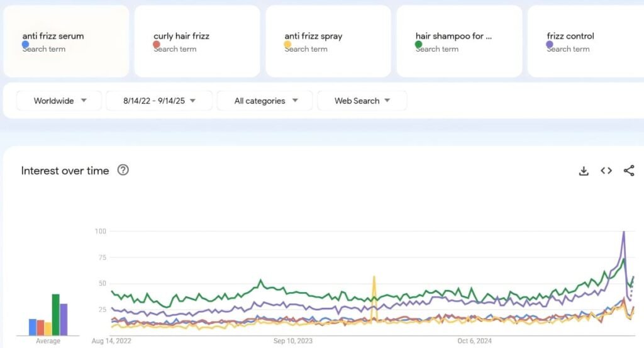Select the curly hair frizz search term card

pyautogui.click(x=197, y=41)
